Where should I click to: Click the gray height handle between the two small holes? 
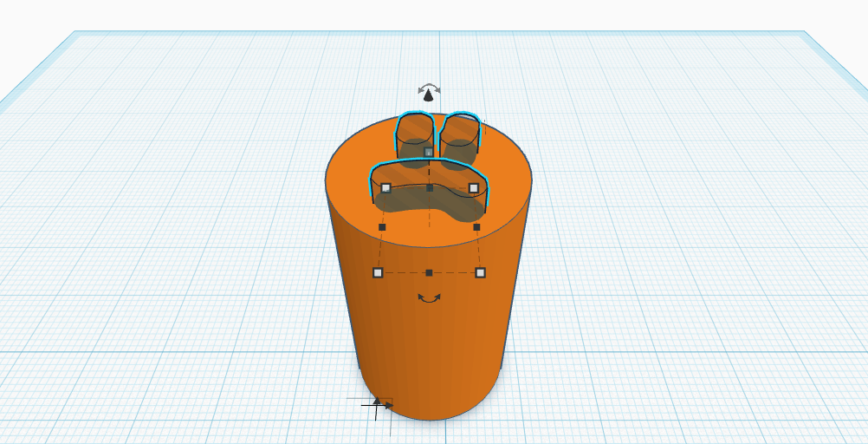428,152
